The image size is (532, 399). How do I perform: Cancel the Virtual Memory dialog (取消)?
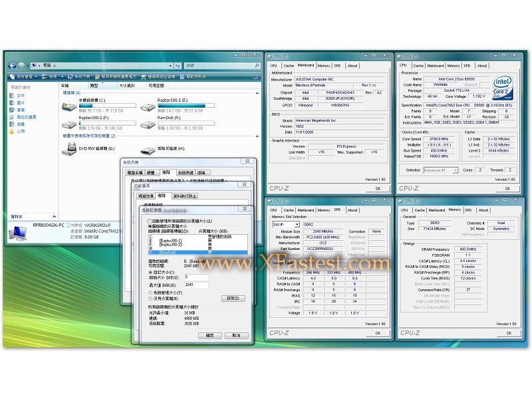(x=237, y=336)
